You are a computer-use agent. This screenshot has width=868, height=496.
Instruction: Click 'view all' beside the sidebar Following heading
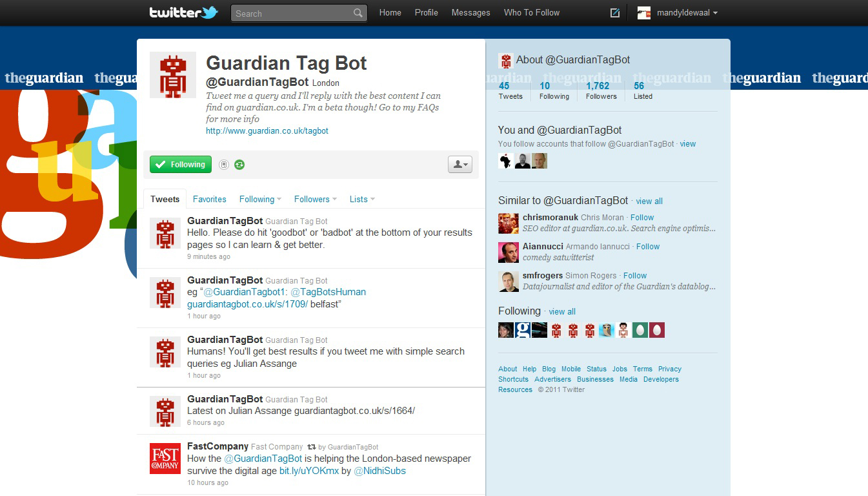562,312
